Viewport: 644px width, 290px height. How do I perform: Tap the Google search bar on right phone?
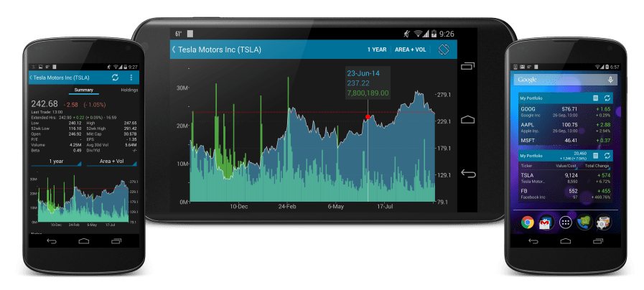pos(564,79)
